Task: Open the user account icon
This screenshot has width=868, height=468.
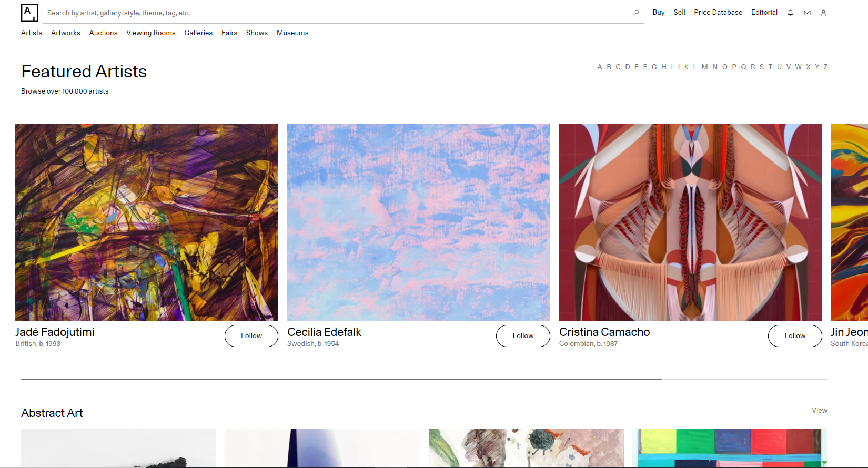Action: 823,13
